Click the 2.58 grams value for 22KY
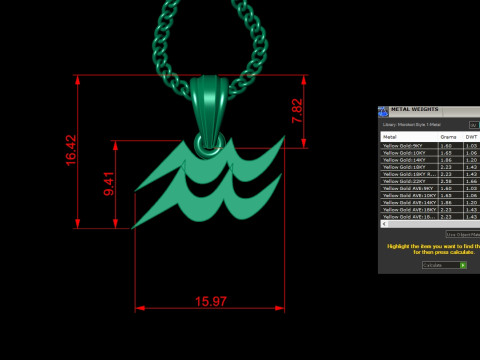 446,181
